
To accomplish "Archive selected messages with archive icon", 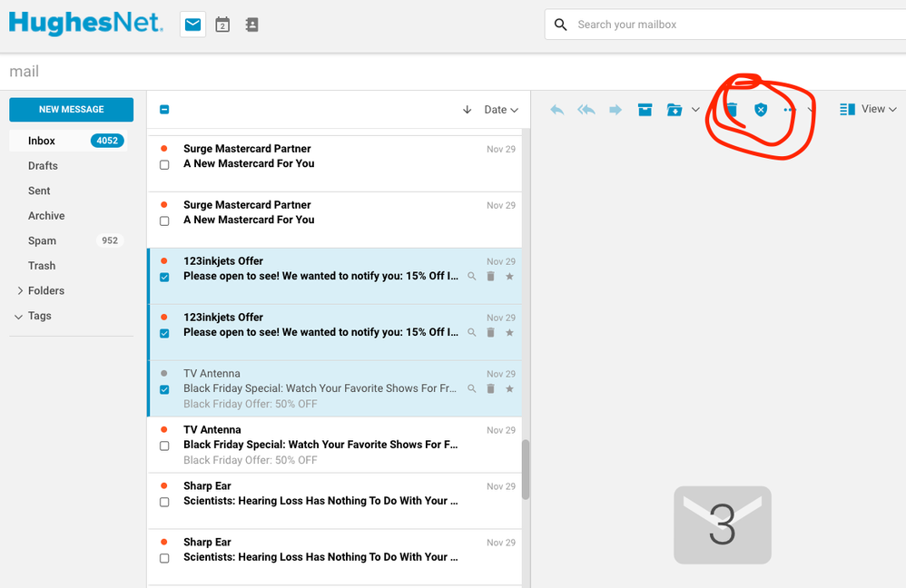I will click(x=645, y=110).
